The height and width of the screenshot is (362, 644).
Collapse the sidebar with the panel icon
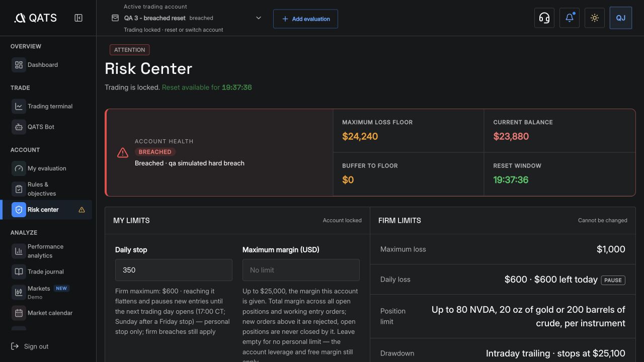[x=78, y=18]
